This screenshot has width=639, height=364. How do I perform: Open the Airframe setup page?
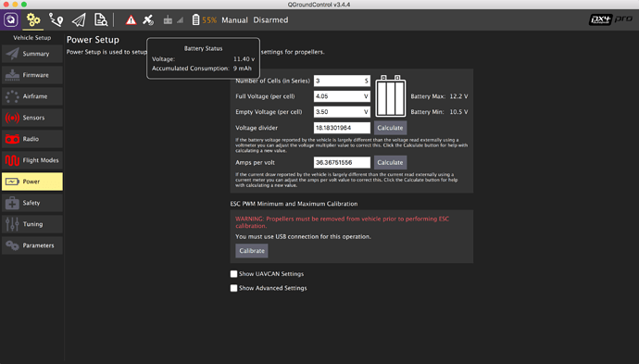click(32, 96)
